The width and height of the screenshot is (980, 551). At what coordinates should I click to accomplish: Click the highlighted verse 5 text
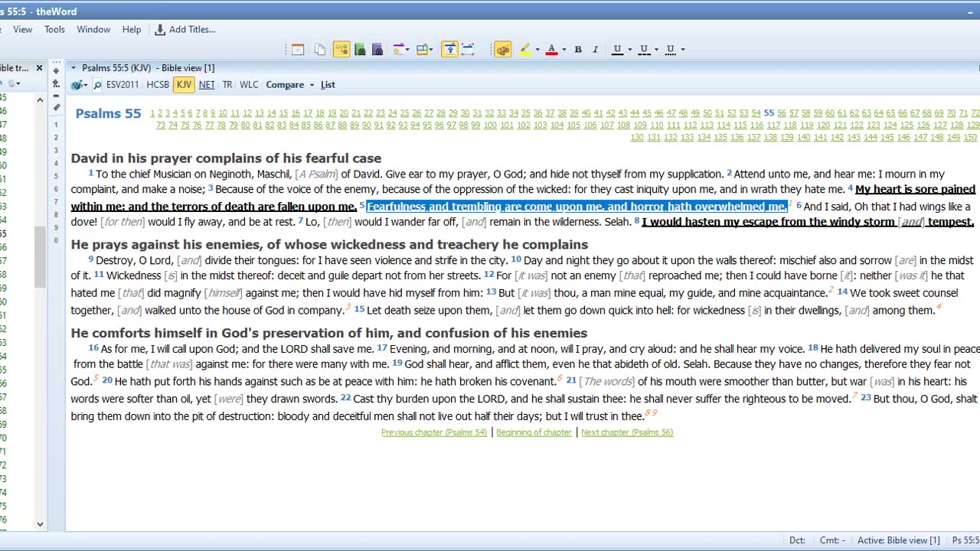coord(577,207)
